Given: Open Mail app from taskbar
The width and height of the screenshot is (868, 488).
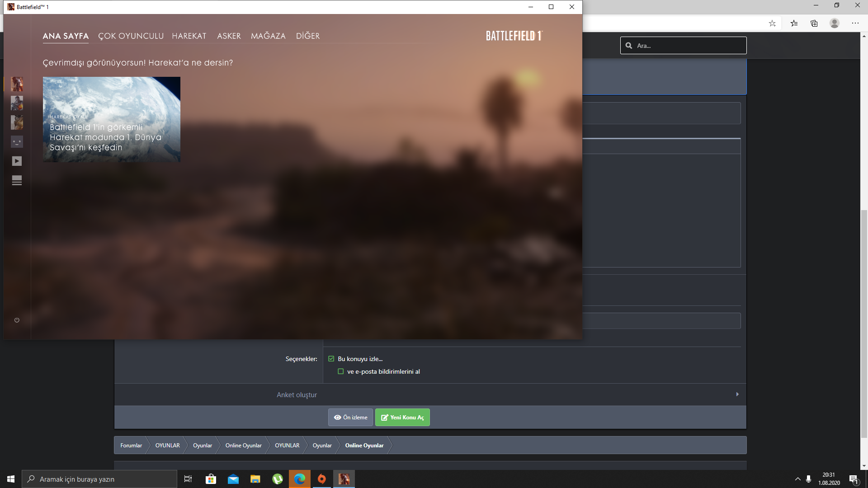Looking at the screenshot, I should pyautogui.click(x=233, y=479).
